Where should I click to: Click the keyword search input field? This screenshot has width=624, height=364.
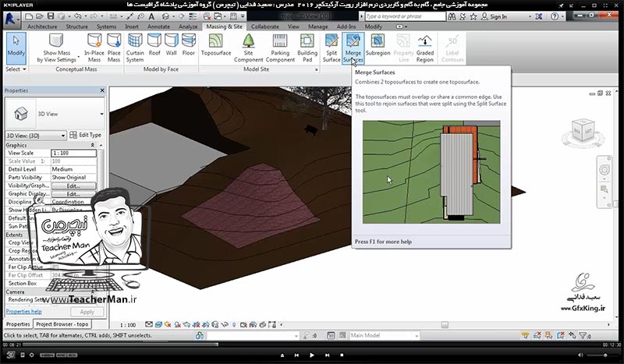point(405,16)
